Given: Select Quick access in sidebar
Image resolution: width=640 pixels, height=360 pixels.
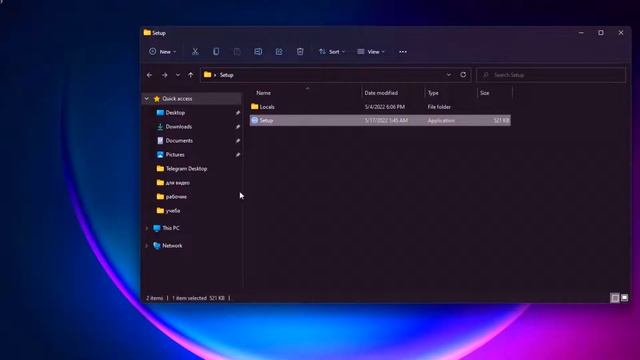Looking at the screenshot, I should pyautogui.click(x=177, y=99).
